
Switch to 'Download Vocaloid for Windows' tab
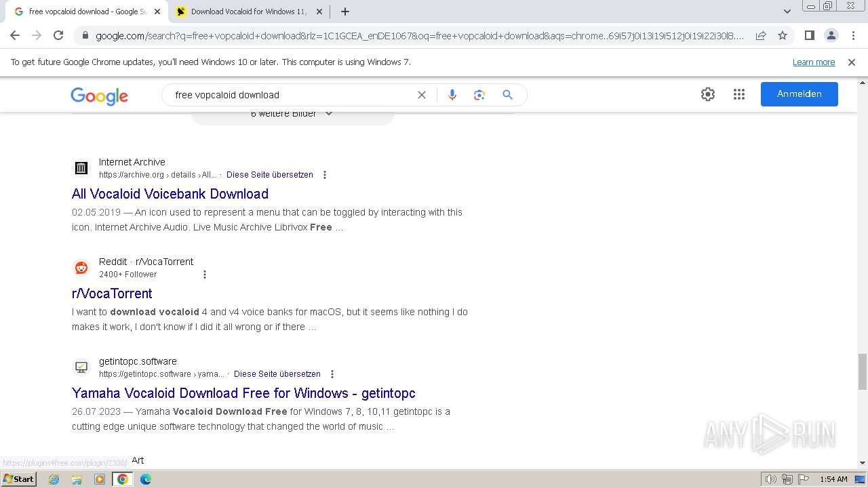248,12
